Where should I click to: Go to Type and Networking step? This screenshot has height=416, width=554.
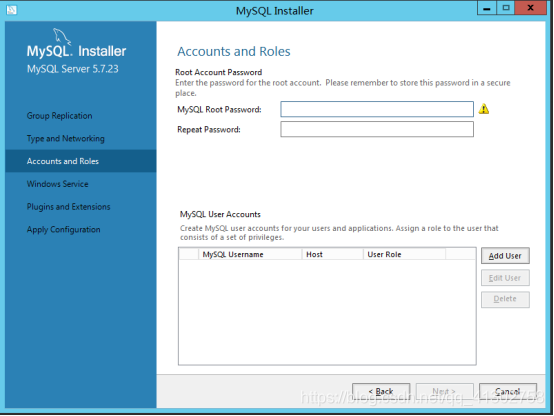click(66, 139)
